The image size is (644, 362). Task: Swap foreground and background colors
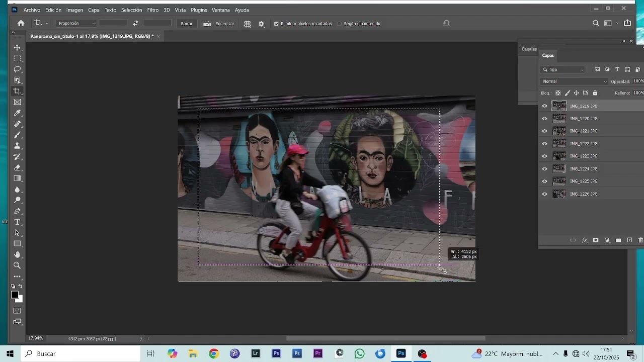click(21, 286)
